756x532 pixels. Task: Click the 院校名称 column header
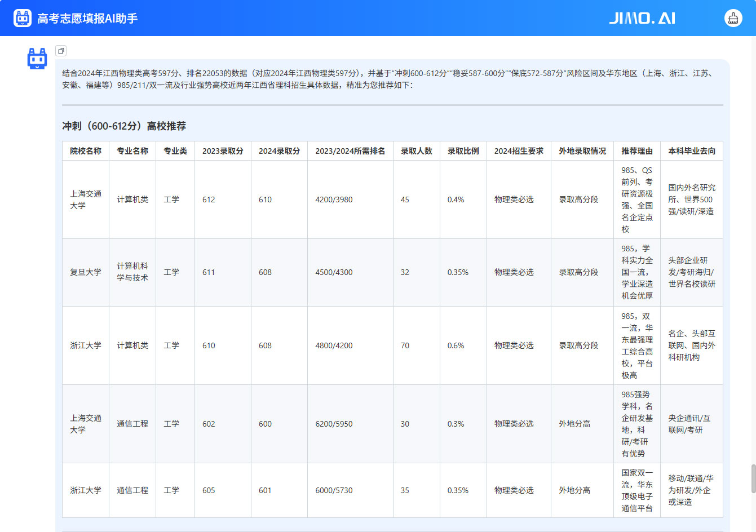pyautogui.click(x=86, y=151)
